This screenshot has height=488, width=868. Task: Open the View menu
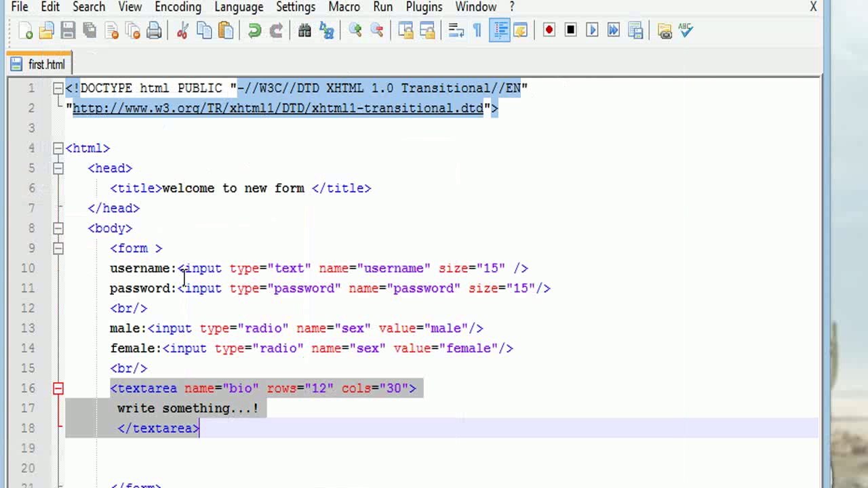pos(130,7)
